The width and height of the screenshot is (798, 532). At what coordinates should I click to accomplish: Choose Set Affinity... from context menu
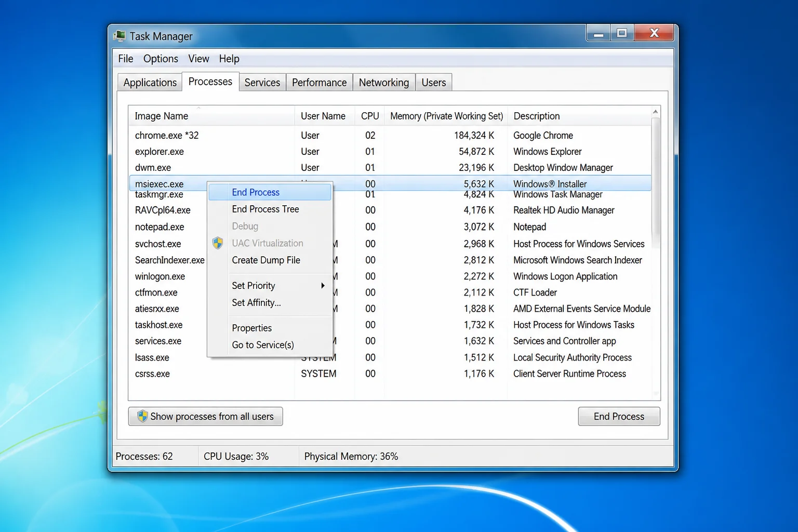tap(270, 302)
